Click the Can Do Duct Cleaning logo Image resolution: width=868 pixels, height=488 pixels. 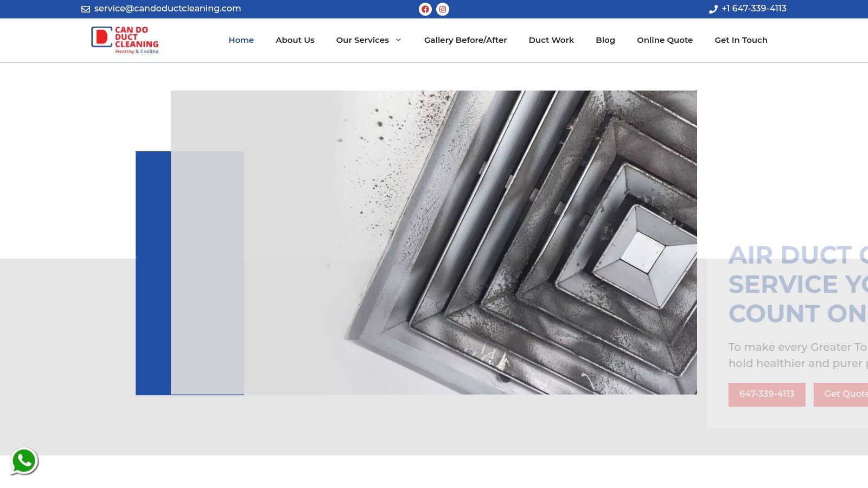click(125, 40)
